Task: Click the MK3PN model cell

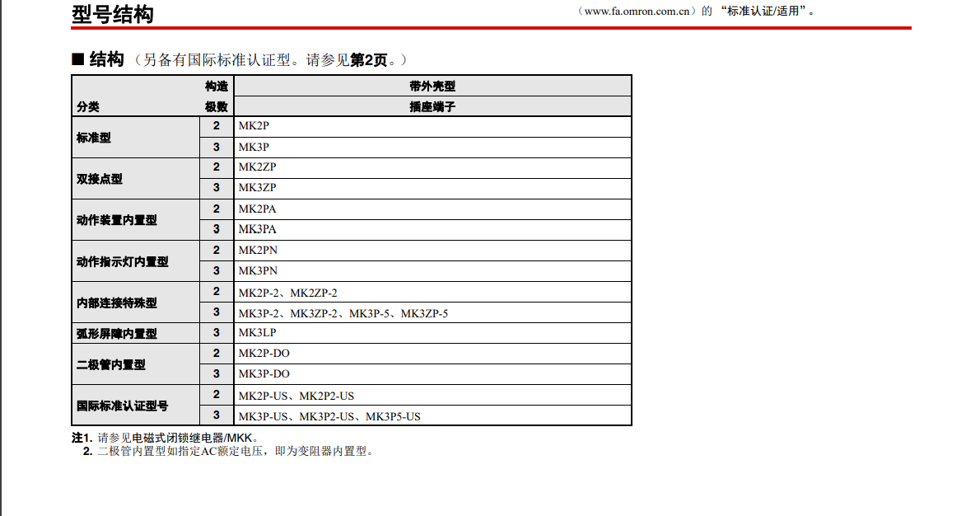Action: point(257,270)
